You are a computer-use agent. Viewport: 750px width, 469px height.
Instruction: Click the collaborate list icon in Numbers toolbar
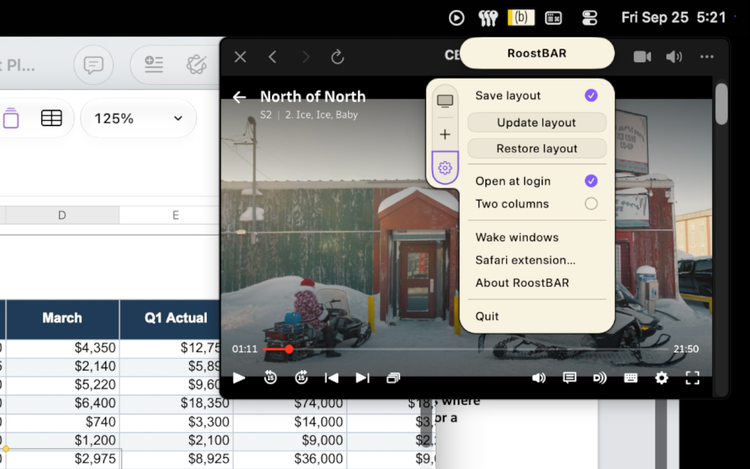click(x=154, y=65)
